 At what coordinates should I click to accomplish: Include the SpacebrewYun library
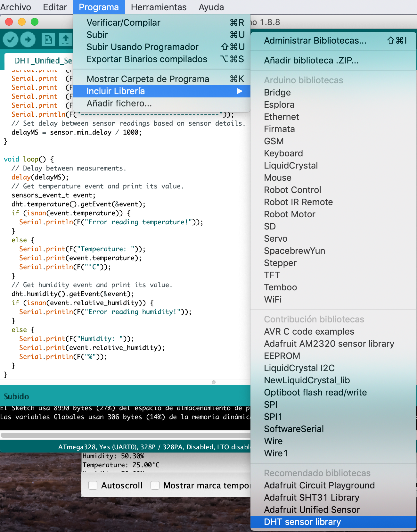334,251
